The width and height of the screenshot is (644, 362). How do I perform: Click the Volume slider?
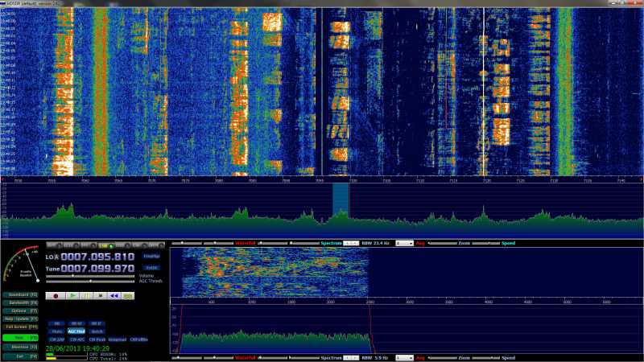[90, 275]
